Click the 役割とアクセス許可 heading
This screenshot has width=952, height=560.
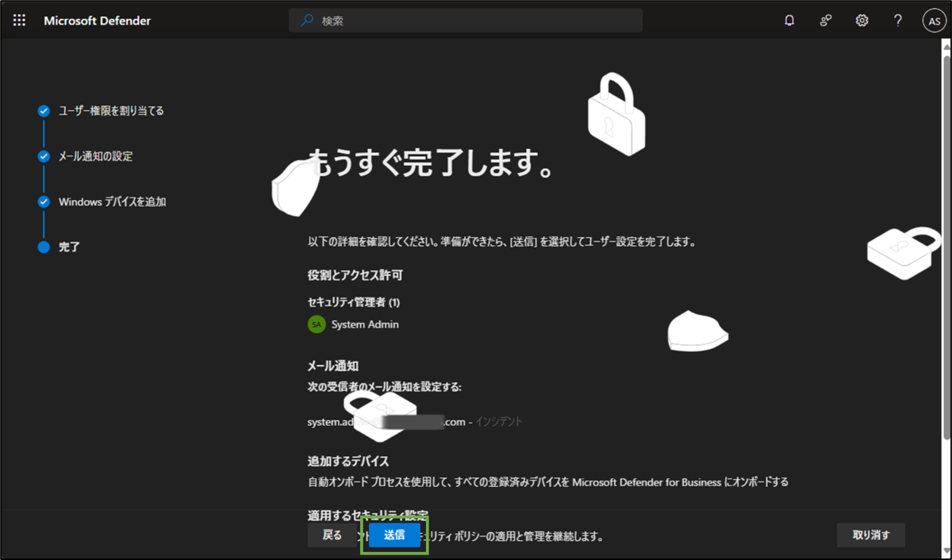[355, 275]
